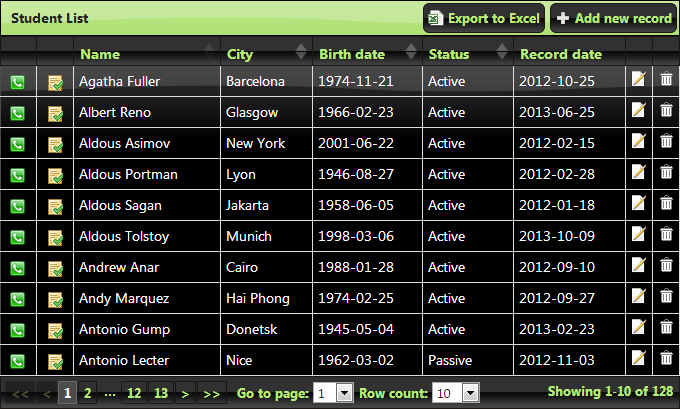Image resolution: width=680 pixels, height=409 pixels.
Task: Sort the table by Status column
Action: click(x=468, y=52)
